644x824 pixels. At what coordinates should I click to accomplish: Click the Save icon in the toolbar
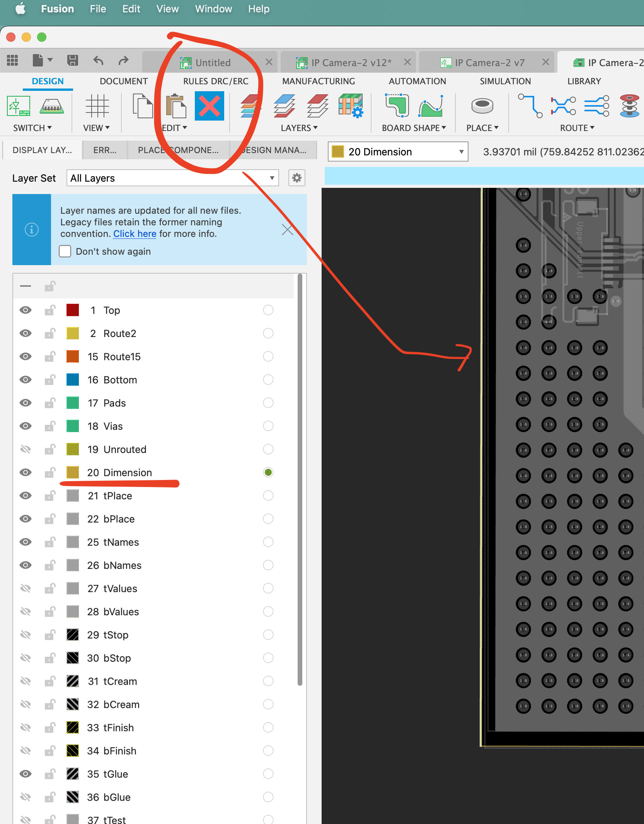(72, 60)
